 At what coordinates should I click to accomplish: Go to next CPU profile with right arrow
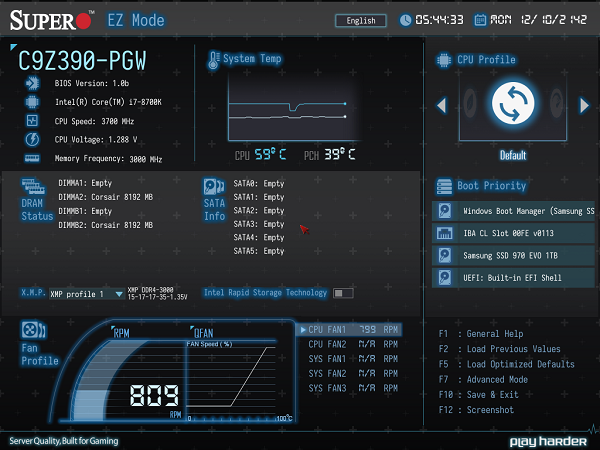click(x=584, y=105)
